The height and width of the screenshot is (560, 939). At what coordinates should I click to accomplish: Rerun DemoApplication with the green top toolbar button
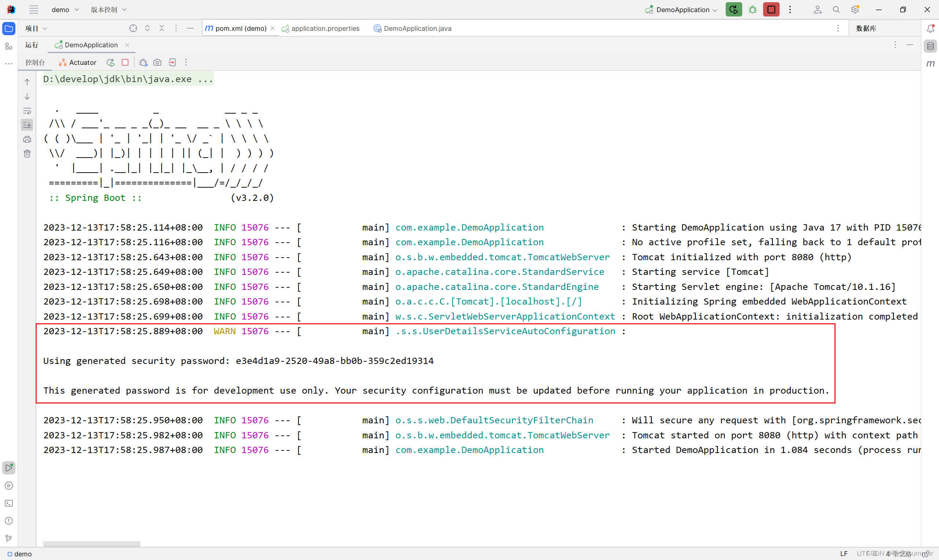point(733,10)
